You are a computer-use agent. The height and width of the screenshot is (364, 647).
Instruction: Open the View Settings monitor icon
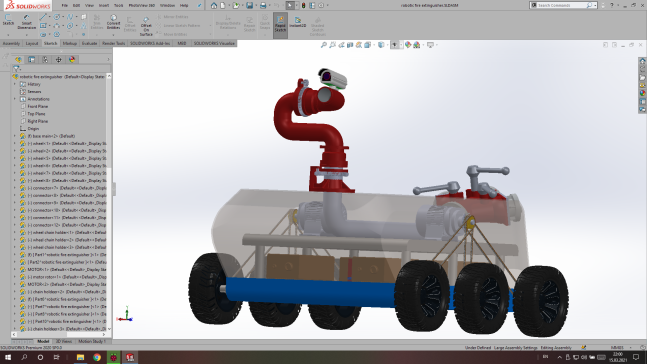pos(430,45)
